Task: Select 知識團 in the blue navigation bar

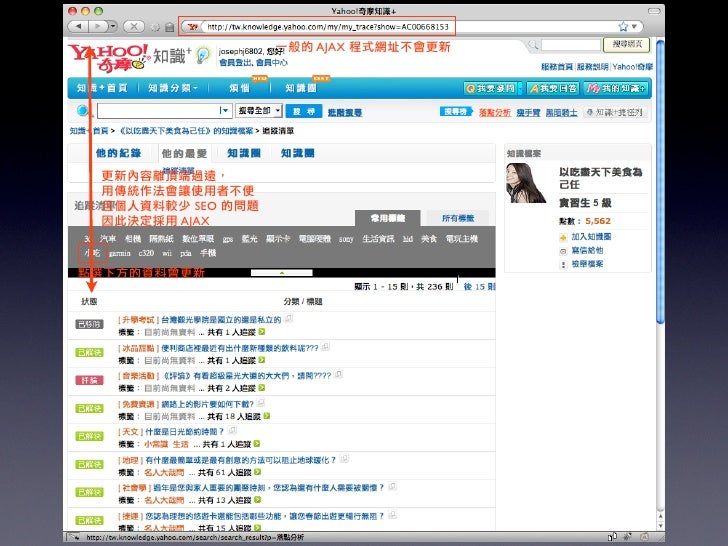Action: tap(300, 88)
